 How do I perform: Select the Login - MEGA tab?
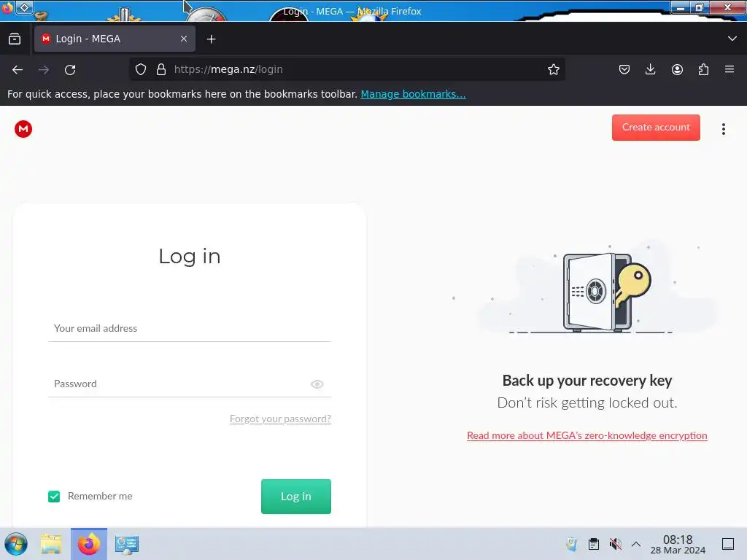[115, 39]
